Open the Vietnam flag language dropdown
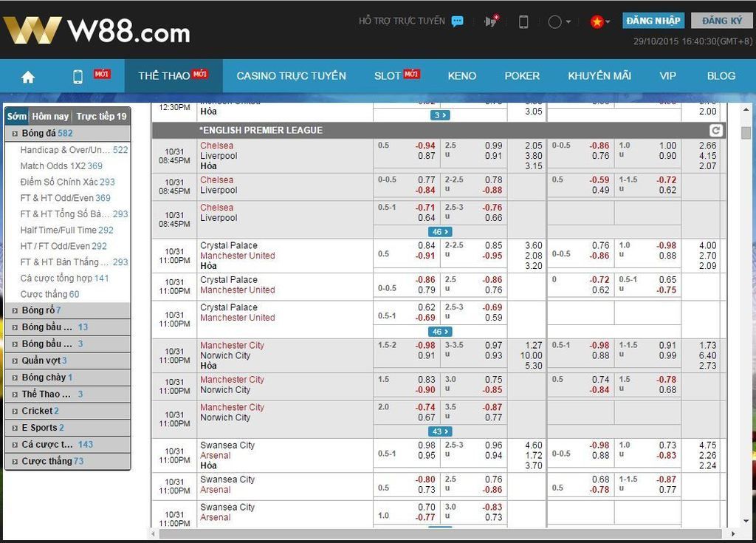 [600, 21]
